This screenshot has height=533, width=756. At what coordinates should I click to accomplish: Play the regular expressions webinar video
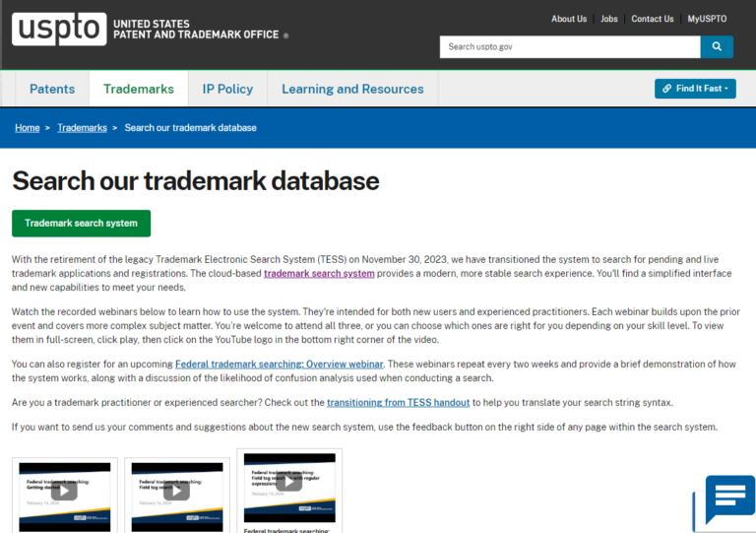288,482
